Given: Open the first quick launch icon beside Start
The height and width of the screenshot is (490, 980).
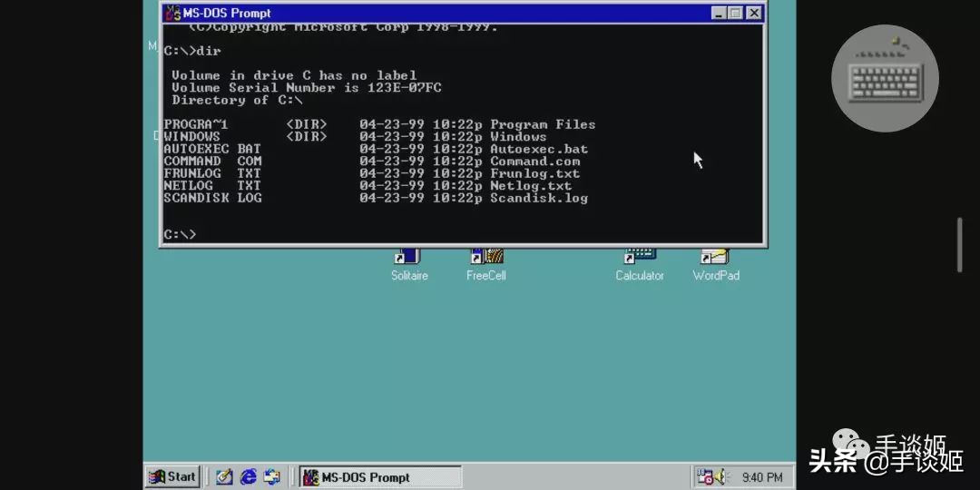Looking at the screenshot, I should pos(224,477).
